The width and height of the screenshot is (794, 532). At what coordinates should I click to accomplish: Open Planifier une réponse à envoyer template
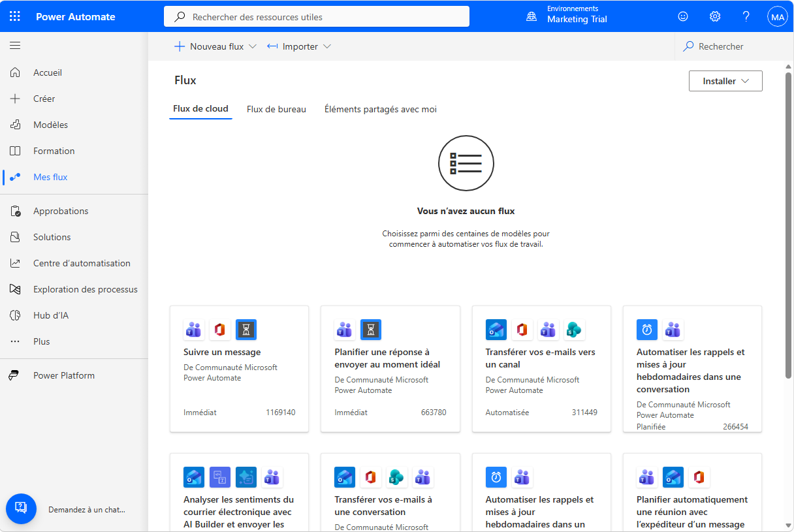click(x=390, y=369)
